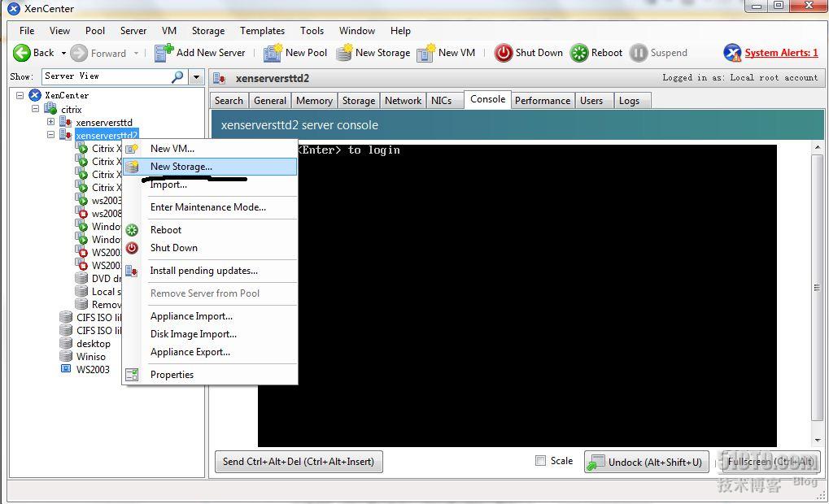Click the Install pending updates icon
This screenshot has height=504, width=829.
pyautogui.click(x=132, y=271)
